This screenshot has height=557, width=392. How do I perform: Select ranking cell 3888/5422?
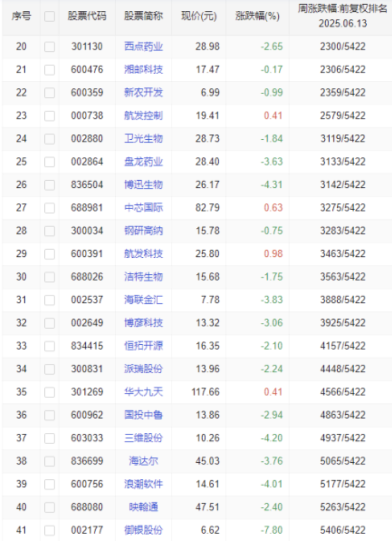(x=343, y=300)
